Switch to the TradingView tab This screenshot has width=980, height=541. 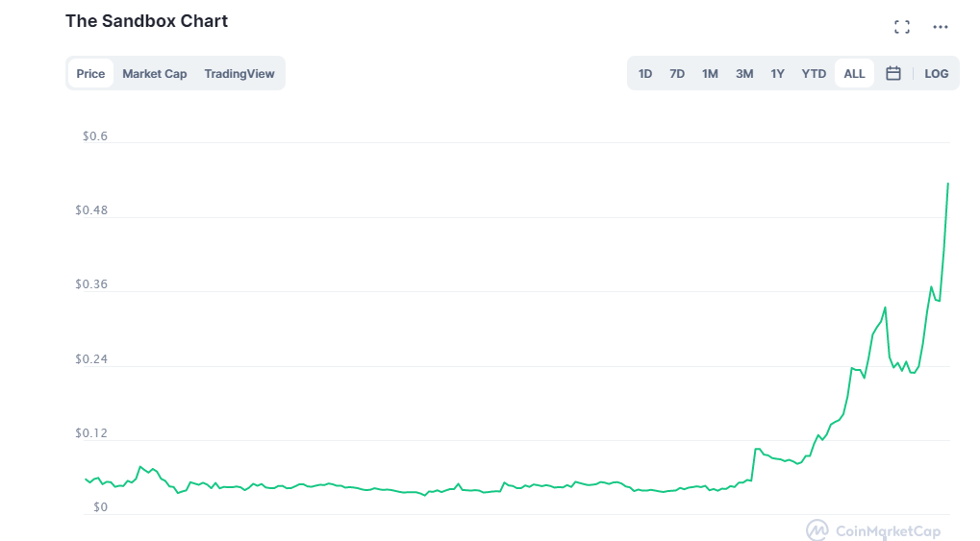pos(239,73)
